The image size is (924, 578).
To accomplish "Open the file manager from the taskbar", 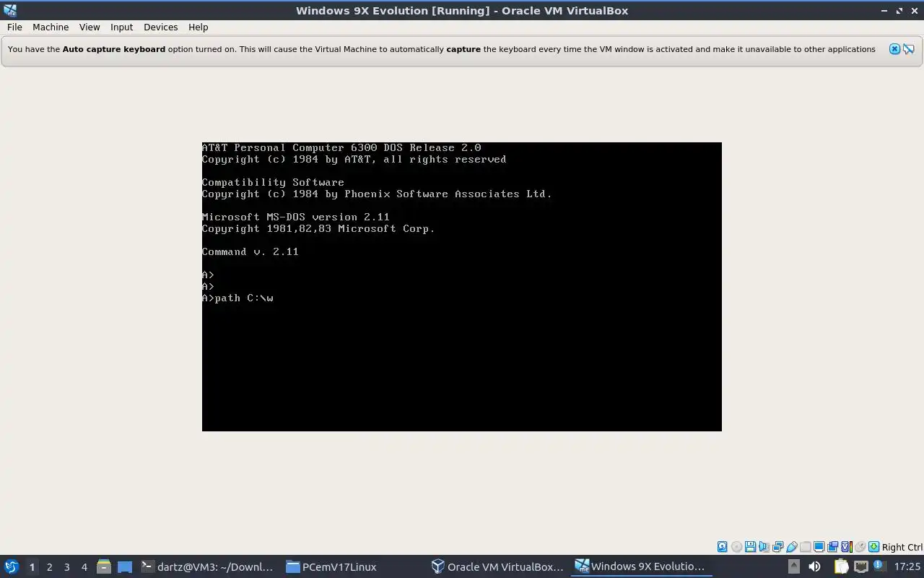I will coord(104,566).
